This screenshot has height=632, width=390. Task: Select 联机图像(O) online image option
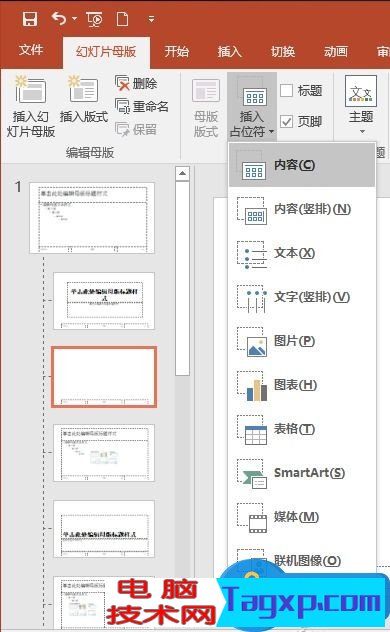click(x=302, y=561)
